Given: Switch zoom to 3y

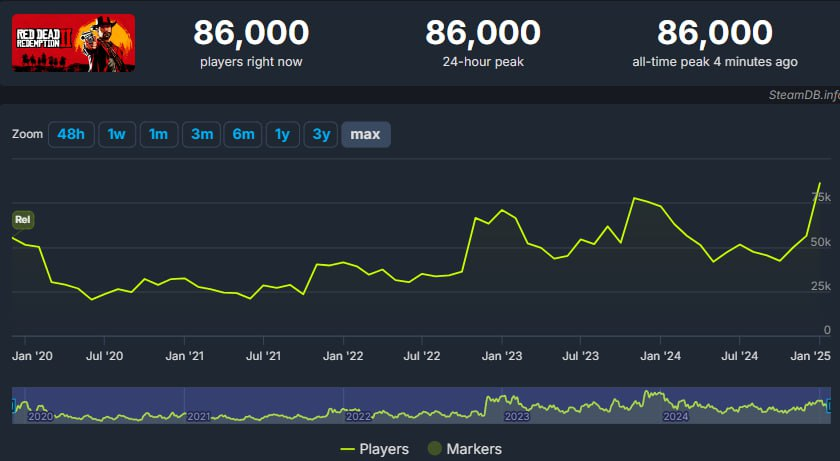Looking at the screenshot, I should [x=321, y=134].
